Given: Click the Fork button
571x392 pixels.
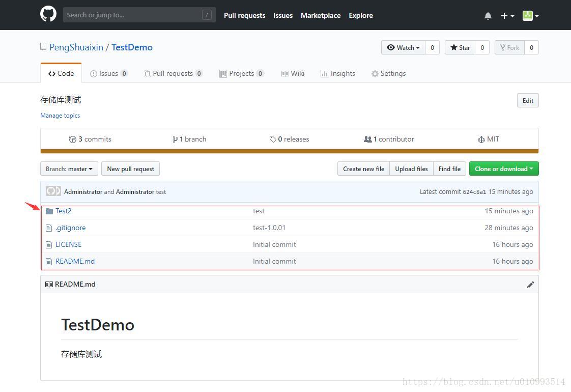Looking at the screenshot, I should 509,47.
